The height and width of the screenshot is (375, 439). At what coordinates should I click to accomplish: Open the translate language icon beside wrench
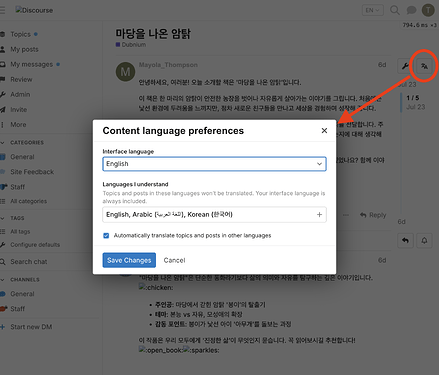click(x=424, y=66)
